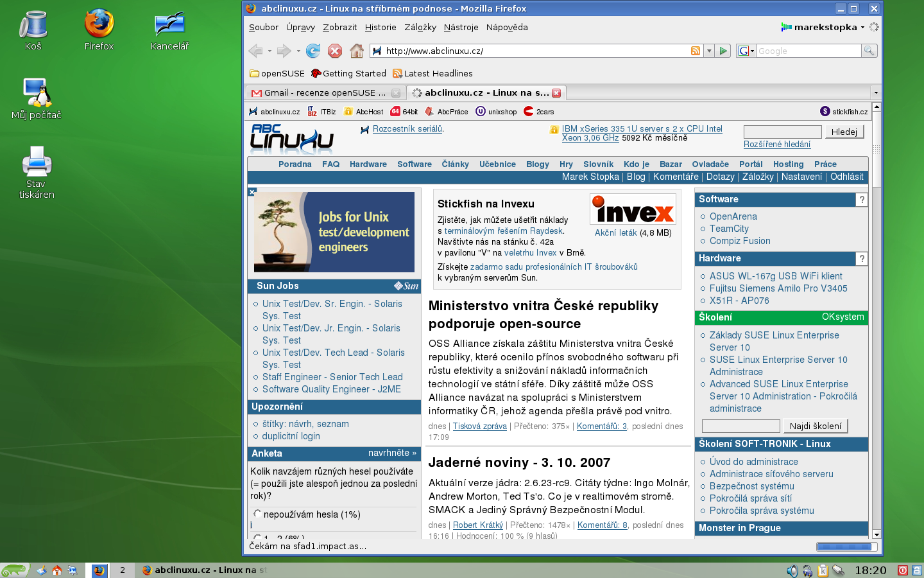Select the 'nepoužívám hesla (1%)' radio option
Image resolution: width=924 pixels, height=578 pixels.
pos(257,514)
